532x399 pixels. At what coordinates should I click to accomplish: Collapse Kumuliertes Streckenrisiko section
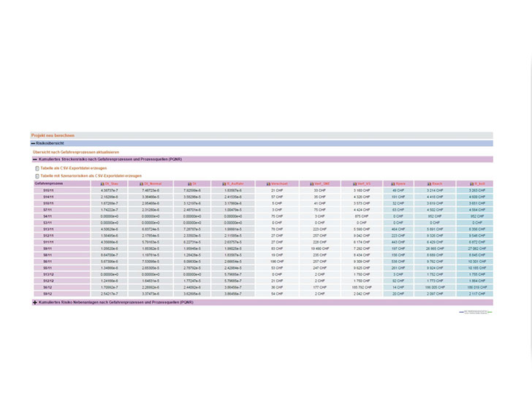[x=35, y=159]
